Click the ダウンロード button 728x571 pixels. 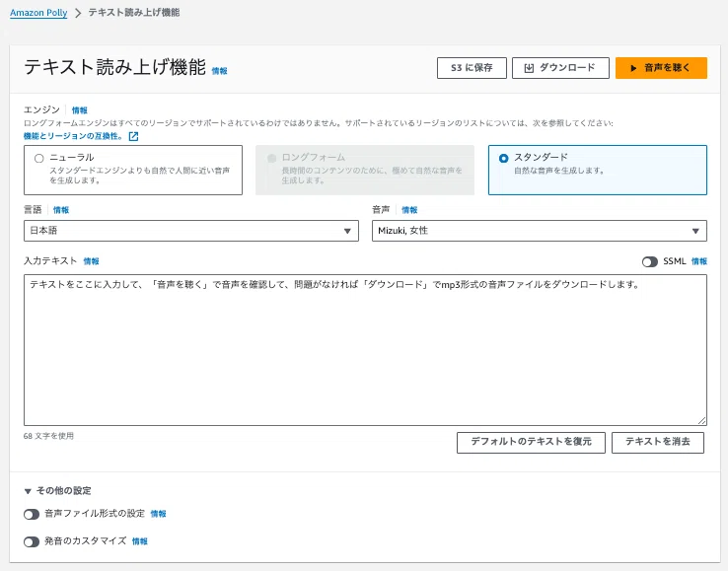(560, 68)
